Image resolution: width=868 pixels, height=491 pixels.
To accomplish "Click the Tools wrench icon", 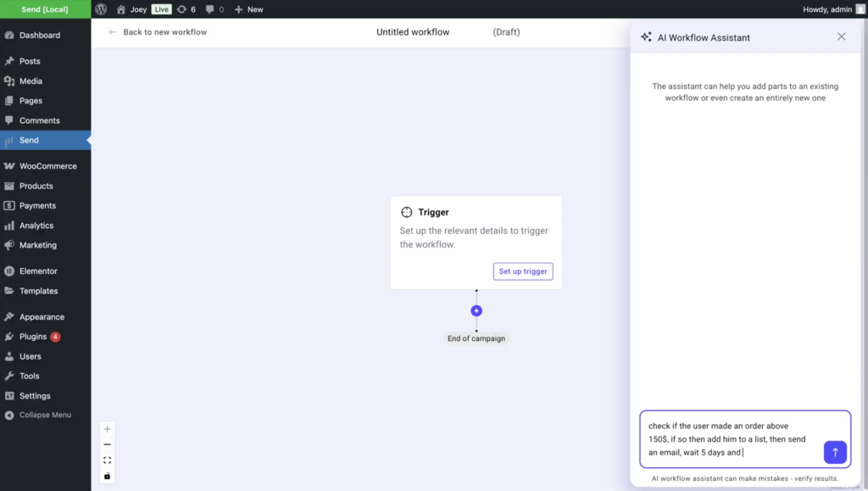I will 9,377.
